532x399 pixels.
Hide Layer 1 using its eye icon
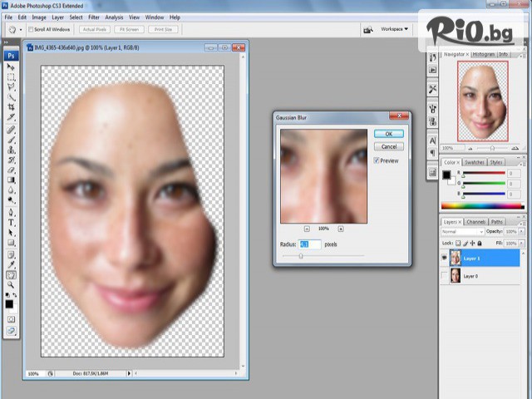(443, 259)
